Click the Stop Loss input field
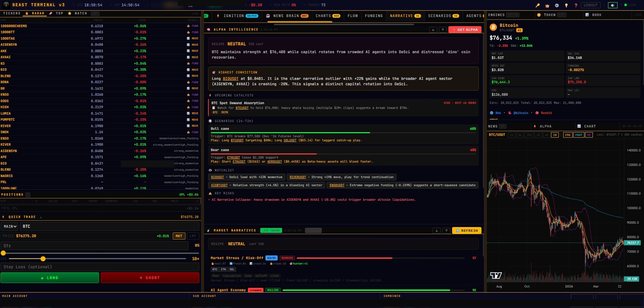This screenshot has height=308, width=644. pyautogui.click(x=100, y=267)
